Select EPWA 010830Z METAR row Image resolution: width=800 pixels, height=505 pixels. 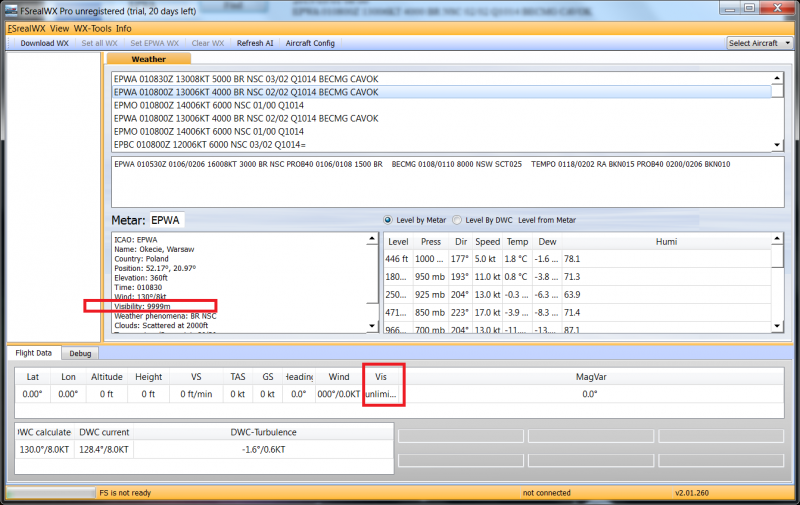[x=442, y=79]
